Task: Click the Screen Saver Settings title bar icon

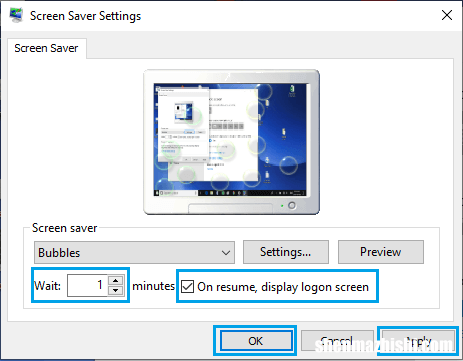Action: 16,16
